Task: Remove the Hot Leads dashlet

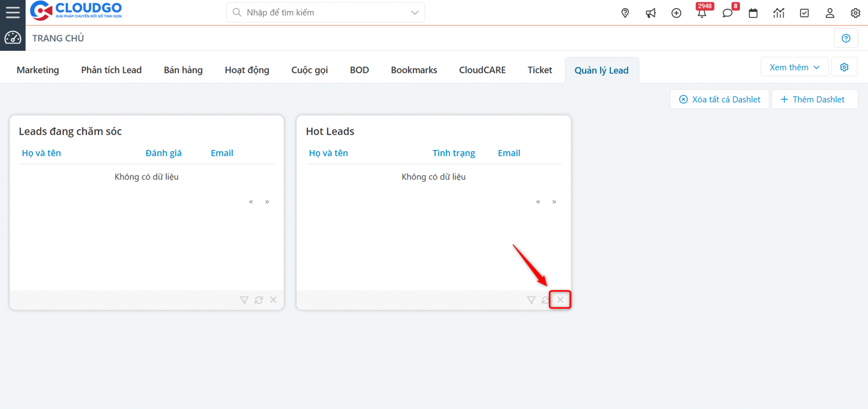Action: pyautogui.click(x=560, y=300)
